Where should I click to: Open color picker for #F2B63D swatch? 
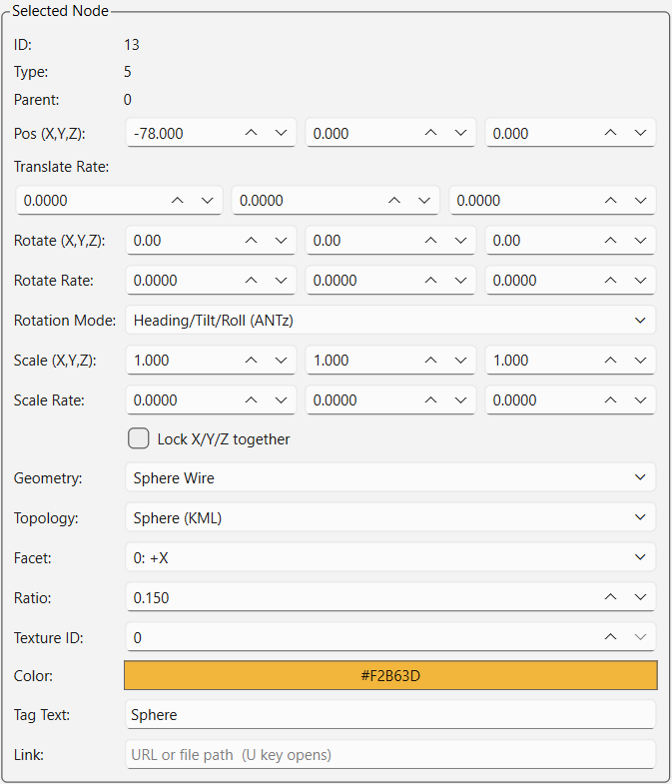[390, 675]
